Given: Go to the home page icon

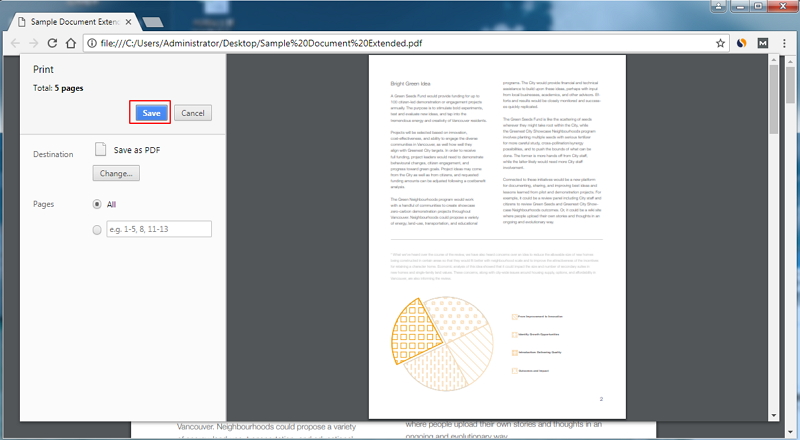Looking at the screenshot, I should (x=71, y=43).
